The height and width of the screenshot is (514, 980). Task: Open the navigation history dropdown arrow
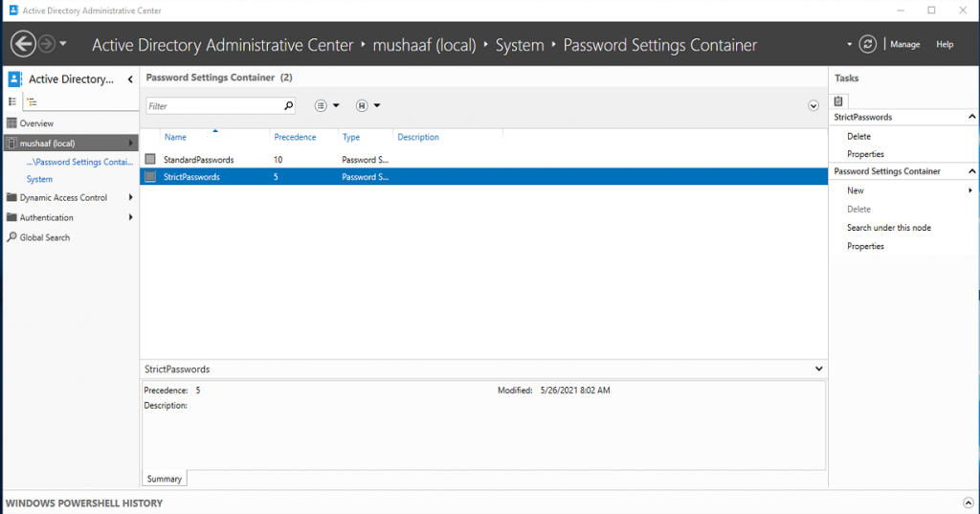pyautogui.click(x=63, y=44)
